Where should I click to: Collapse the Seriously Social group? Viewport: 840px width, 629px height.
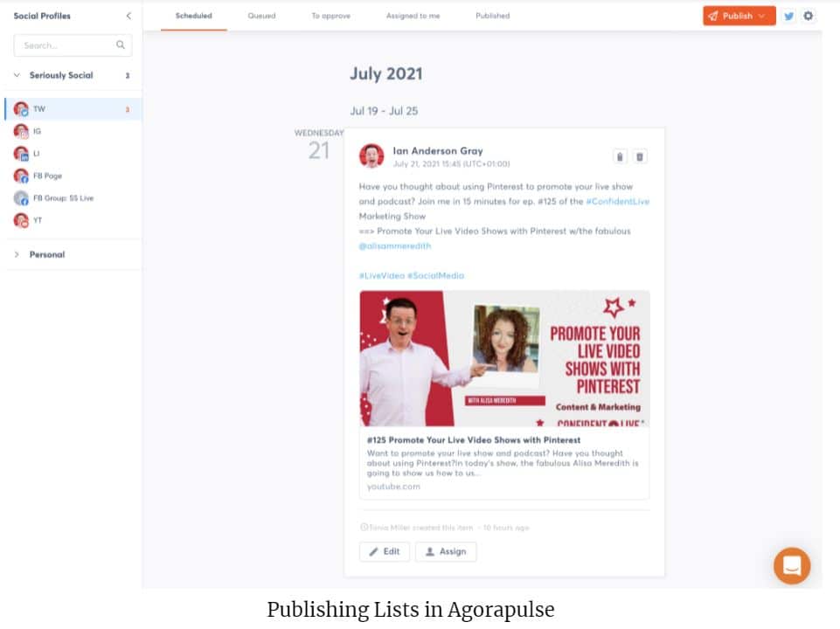point(17,75)
